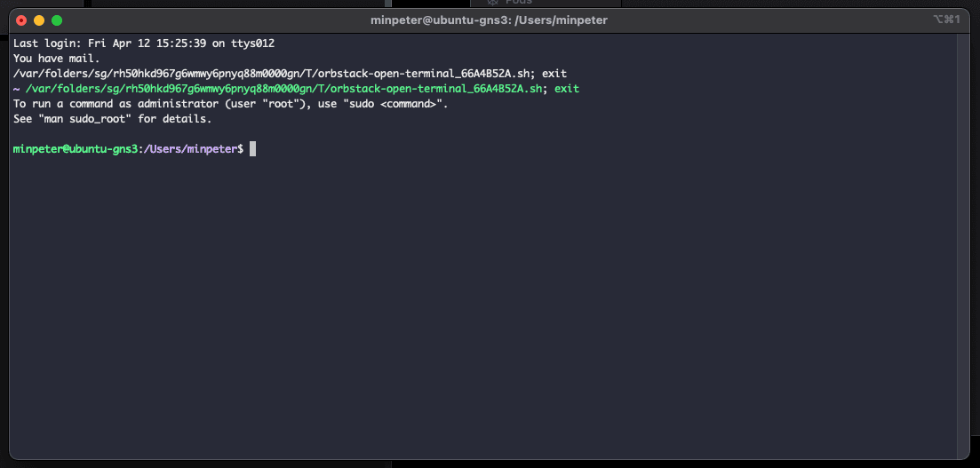Click the tilde starting the green line
980x468 pixels.
point(16,89)
